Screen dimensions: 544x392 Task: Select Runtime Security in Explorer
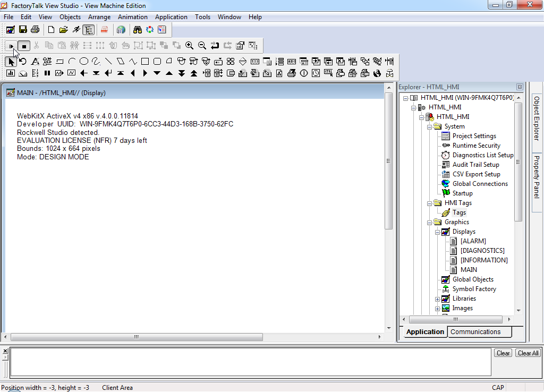click(x=476, y=146)
